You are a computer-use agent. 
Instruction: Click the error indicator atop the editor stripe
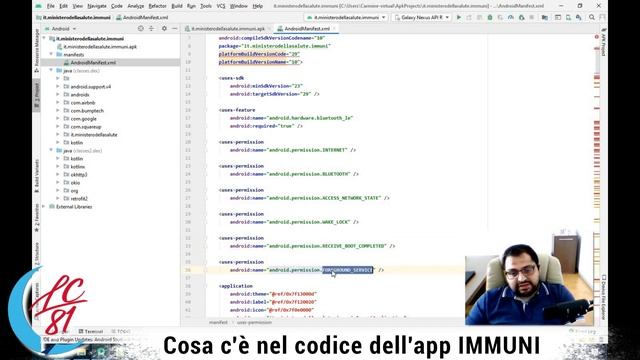coord(596,37)
